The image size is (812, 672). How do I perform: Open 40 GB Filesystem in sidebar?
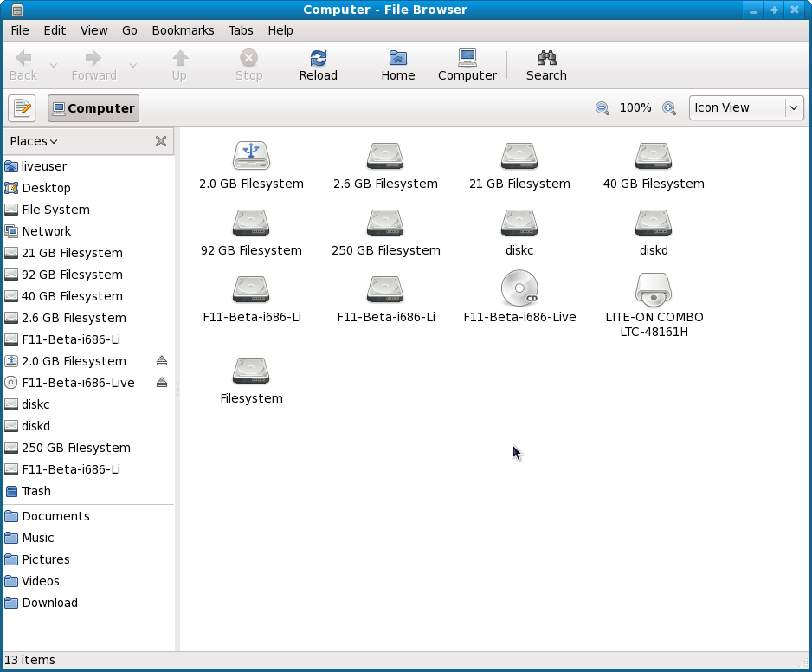(x=88, y=296)
